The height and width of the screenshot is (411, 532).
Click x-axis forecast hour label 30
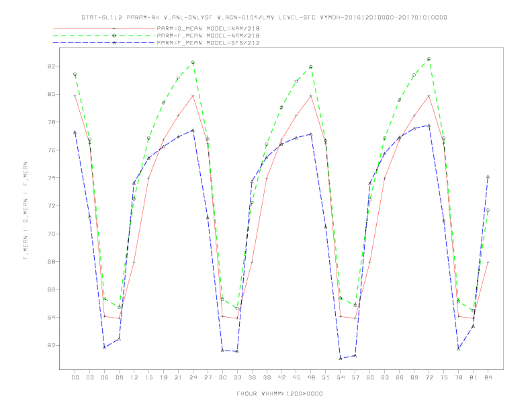222,377
